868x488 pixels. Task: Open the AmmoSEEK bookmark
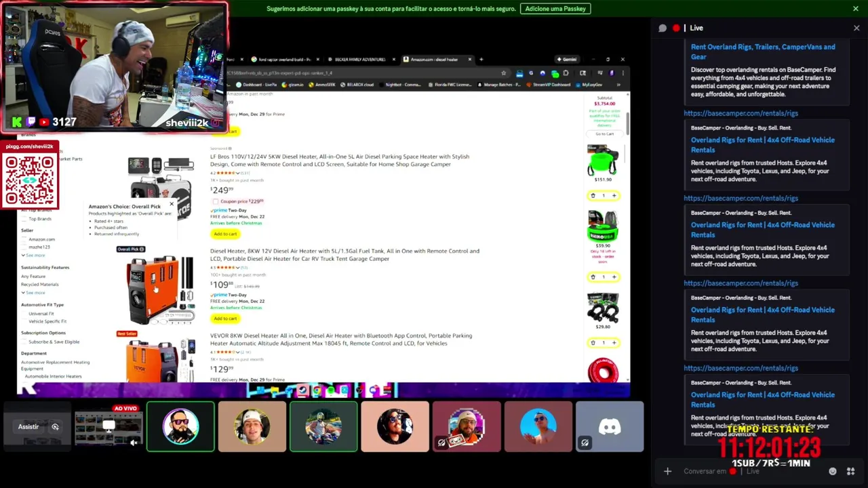(x=322, y=85)
